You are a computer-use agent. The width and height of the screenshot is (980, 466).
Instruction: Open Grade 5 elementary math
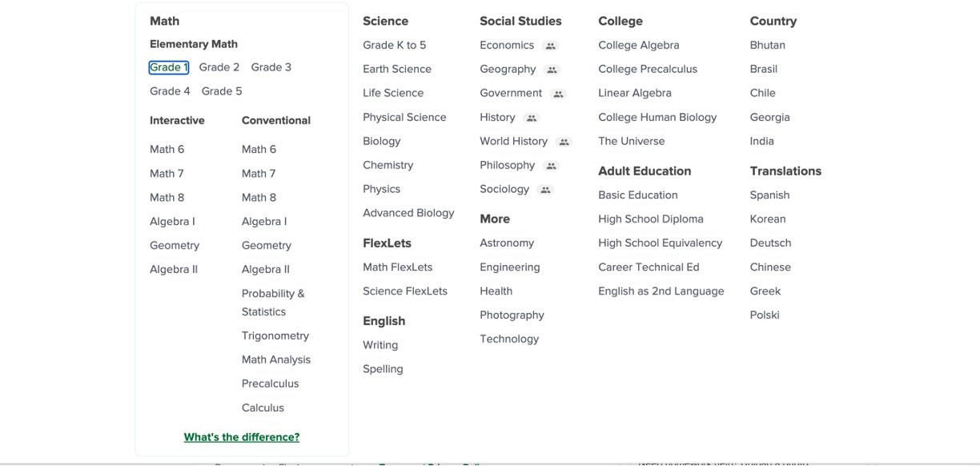(x=222, y=91)
